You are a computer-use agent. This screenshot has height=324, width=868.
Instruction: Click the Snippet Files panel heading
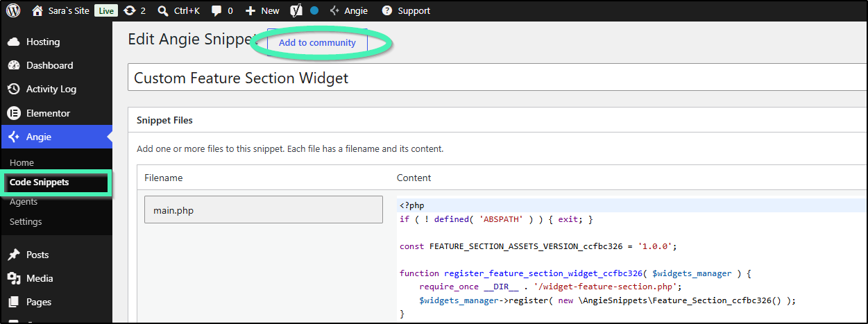pyautogui.click(x=164, y=120)
